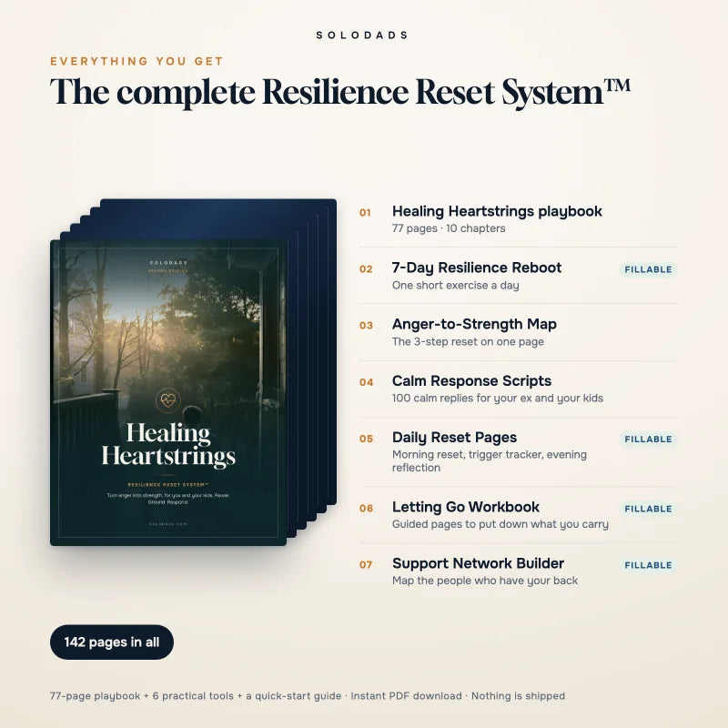Click '77 pages · 10 chapters' description
Viewport: 728px width, 728px height.
(449, 228)
